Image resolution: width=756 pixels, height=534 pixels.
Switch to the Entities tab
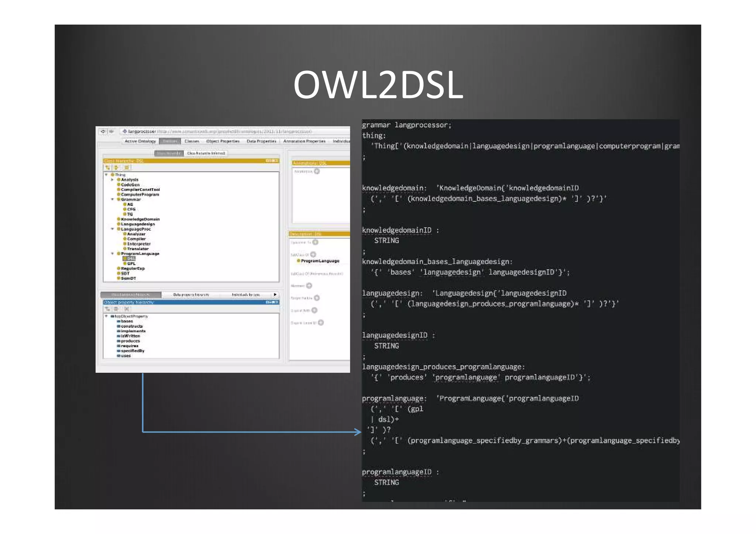click(170, 141)
